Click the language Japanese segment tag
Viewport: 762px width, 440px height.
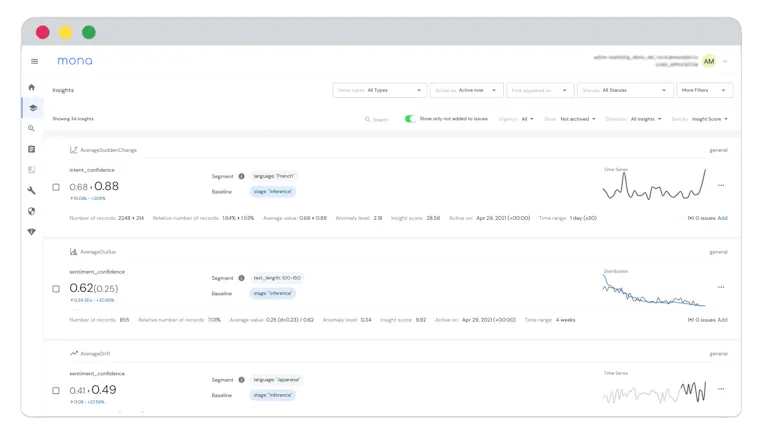coord(277,380)
